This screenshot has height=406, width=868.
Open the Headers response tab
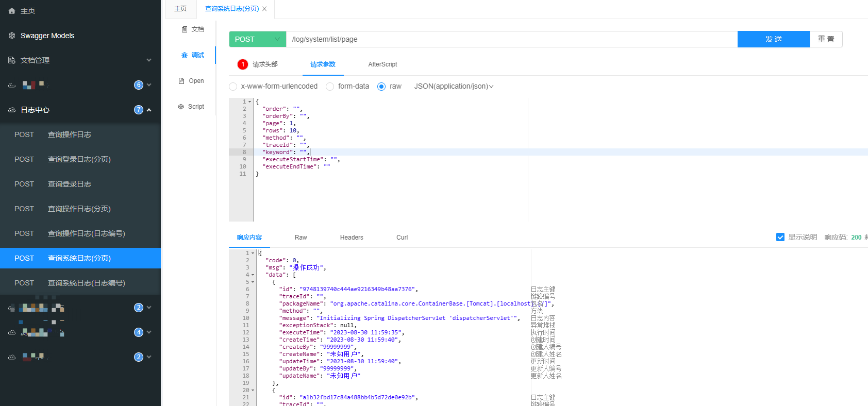(352, 238)
